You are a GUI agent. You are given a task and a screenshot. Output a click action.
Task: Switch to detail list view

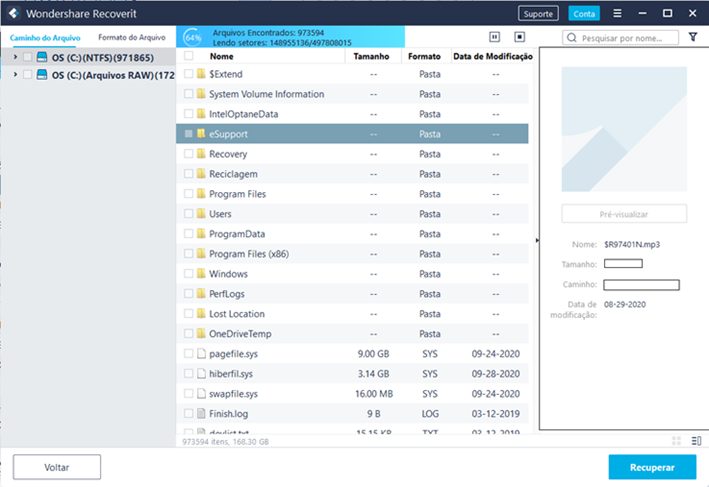pos(696,441)
